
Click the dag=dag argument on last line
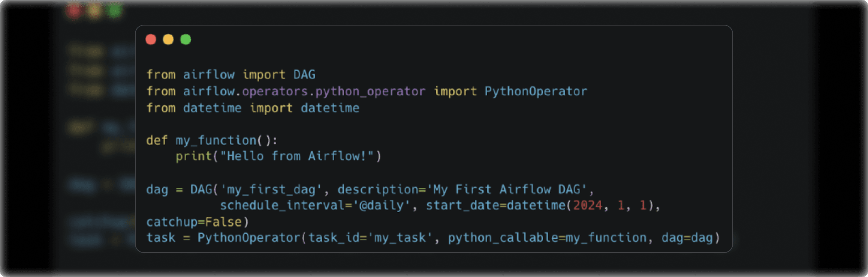pos(687,238)
